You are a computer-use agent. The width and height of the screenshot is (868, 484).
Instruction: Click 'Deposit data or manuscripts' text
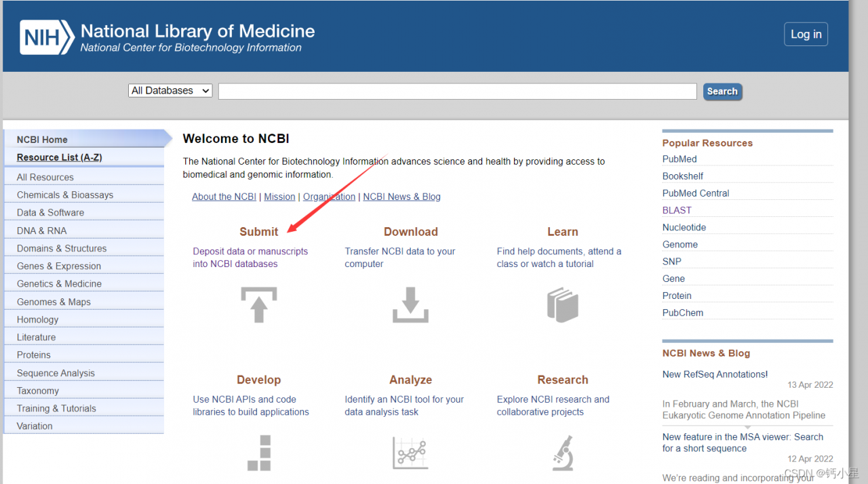click(x=250, y=258)
